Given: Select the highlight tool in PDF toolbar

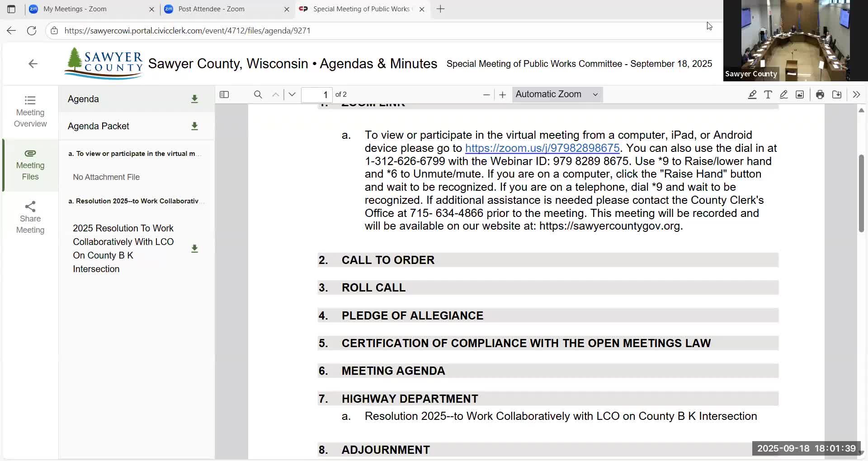Looking at the screenshot, I should click(x=752, y=94).
